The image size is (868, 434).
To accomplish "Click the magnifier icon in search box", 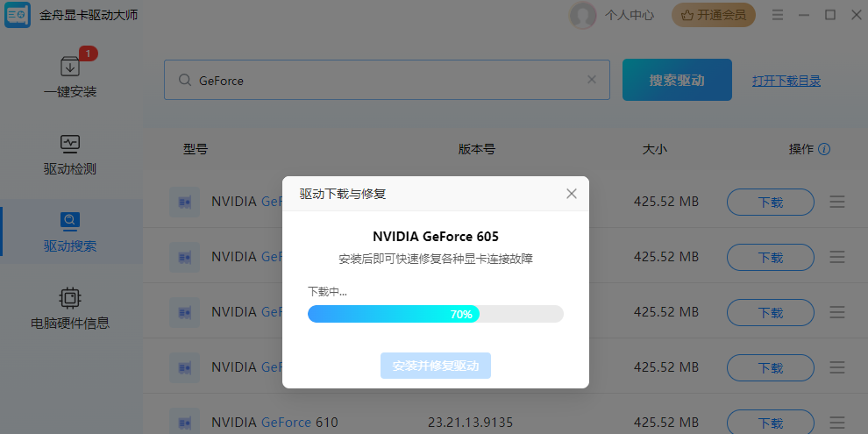I will point(185,81).
